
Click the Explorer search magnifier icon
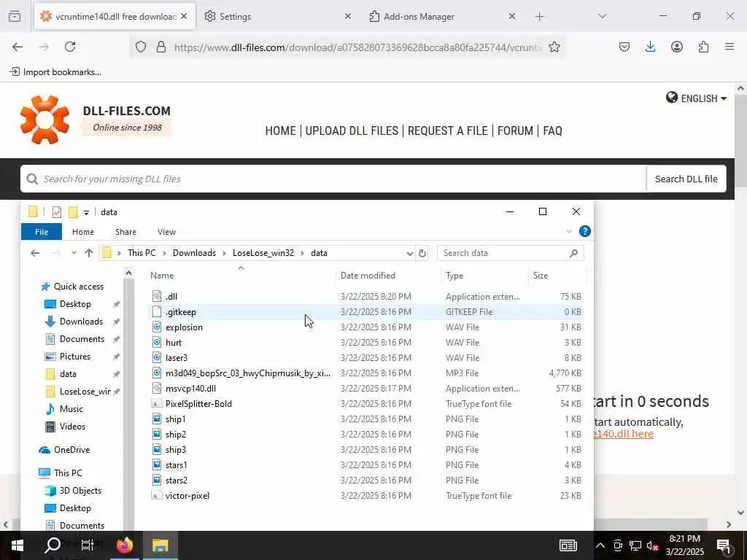(x=573, y=253)
